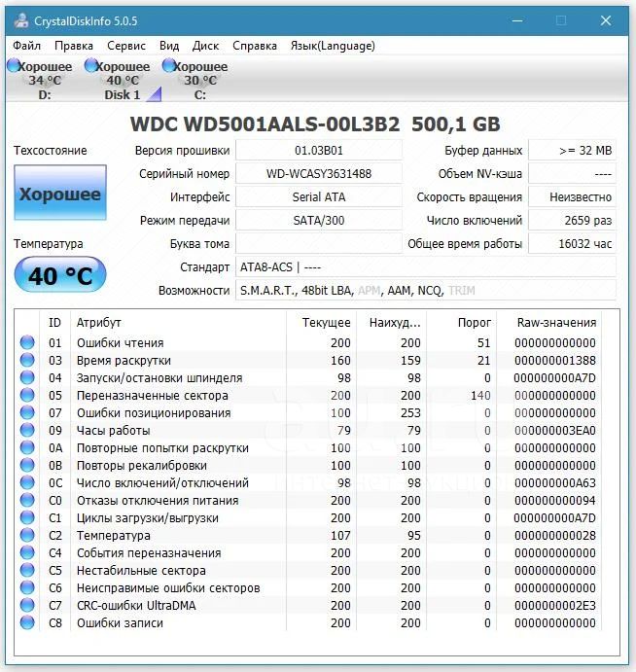
Task: Click the rotation speed field Неизвестно
Action: point(572,196)
